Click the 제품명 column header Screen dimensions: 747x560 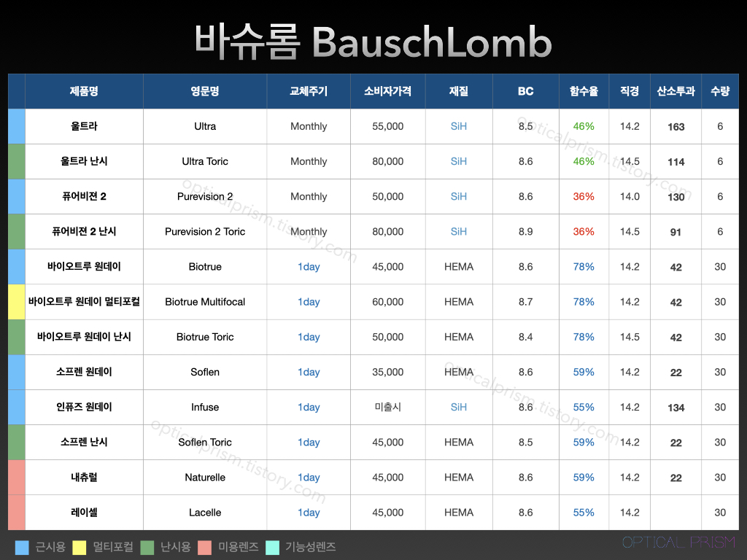84,91
